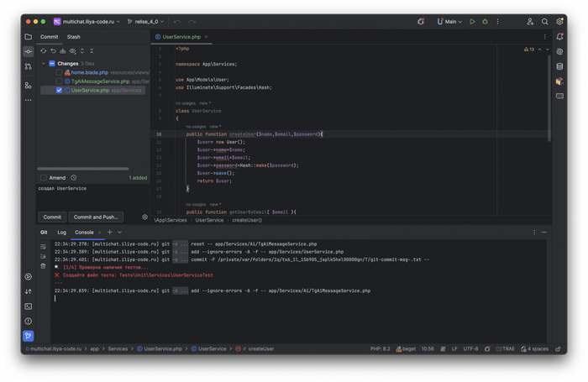
Task: Open the Notifications bell icon
Action: tap(559, 37)
